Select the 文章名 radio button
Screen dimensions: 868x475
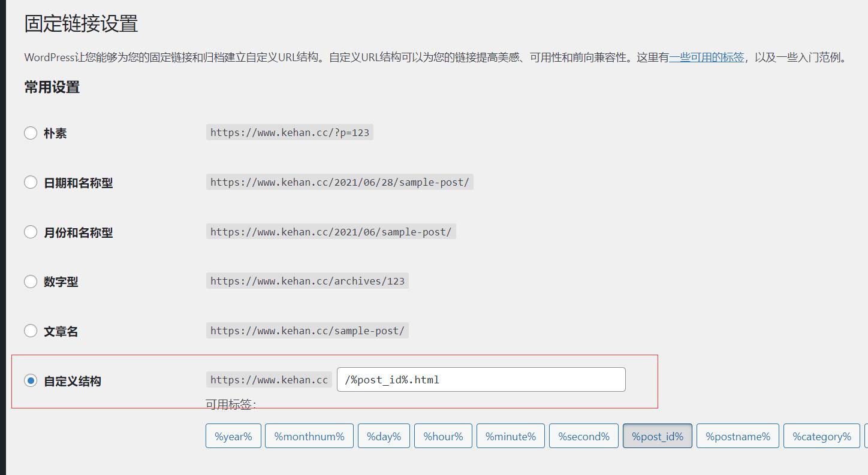pos(31,331)
